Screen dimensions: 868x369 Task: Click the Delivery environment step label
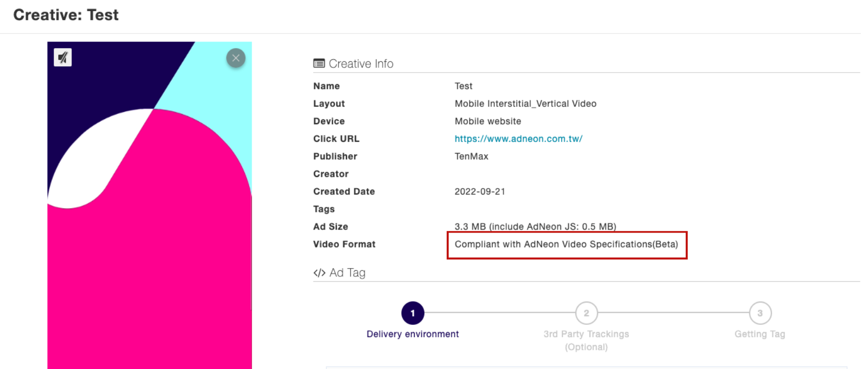tap(413, 334)
